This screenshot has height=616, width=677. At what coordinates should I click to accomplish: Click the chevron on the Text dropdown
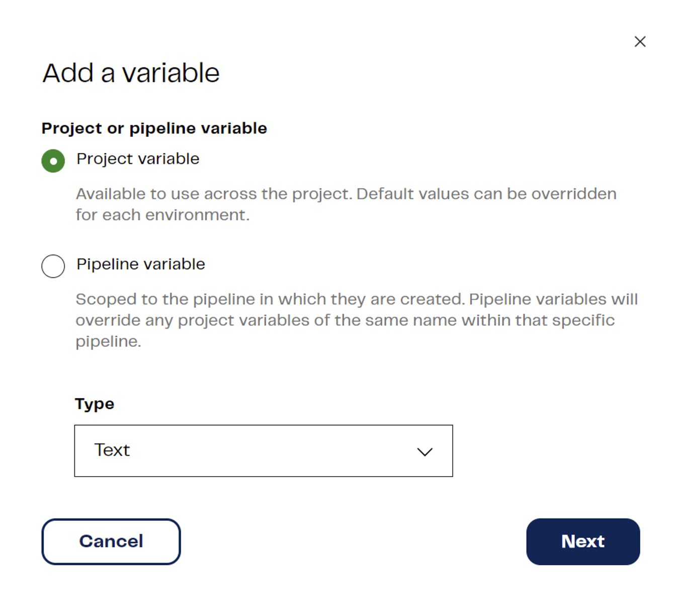click(x=424, y=451)
